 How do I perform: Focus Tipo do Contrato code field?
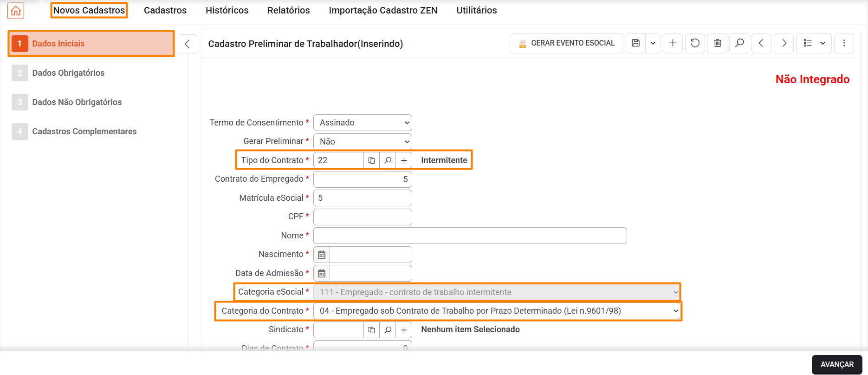[x=339, y=160]
